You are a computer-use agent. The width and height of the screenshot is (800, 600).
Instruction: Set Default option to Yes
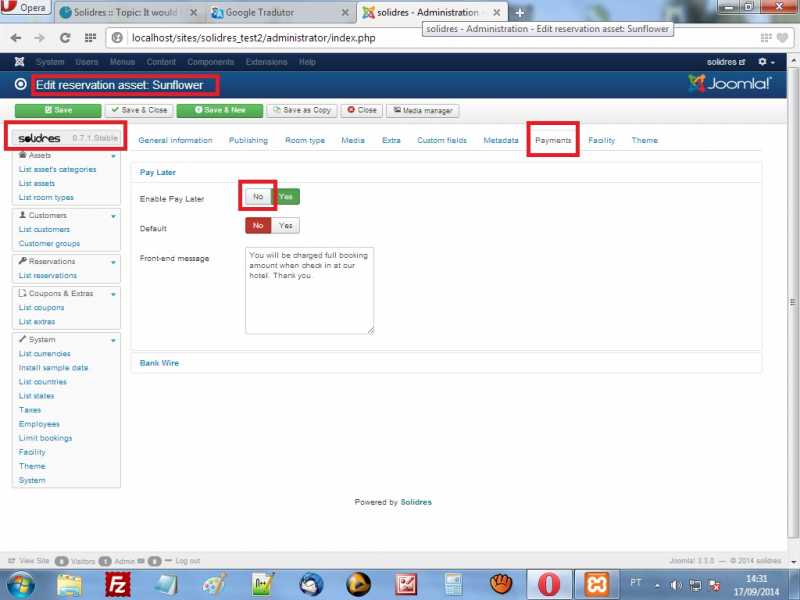pyautogui.click(x=286, y=226)
